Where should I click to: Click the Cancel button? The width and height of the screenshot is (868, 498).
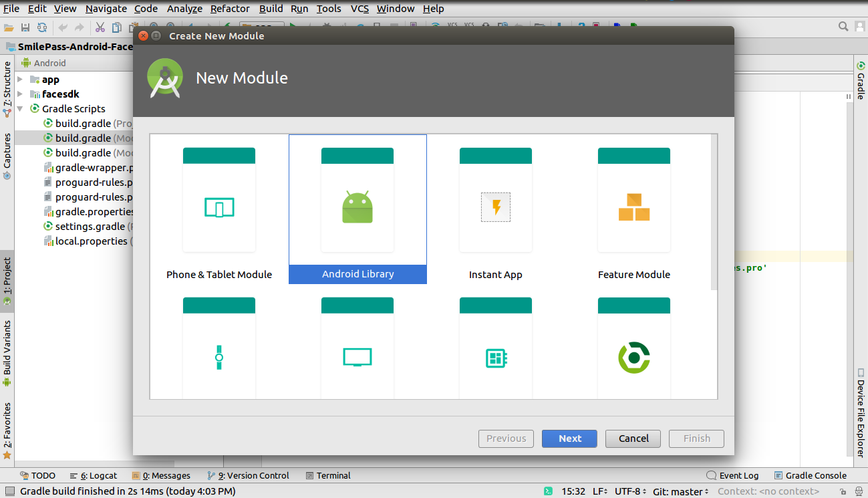633,439
